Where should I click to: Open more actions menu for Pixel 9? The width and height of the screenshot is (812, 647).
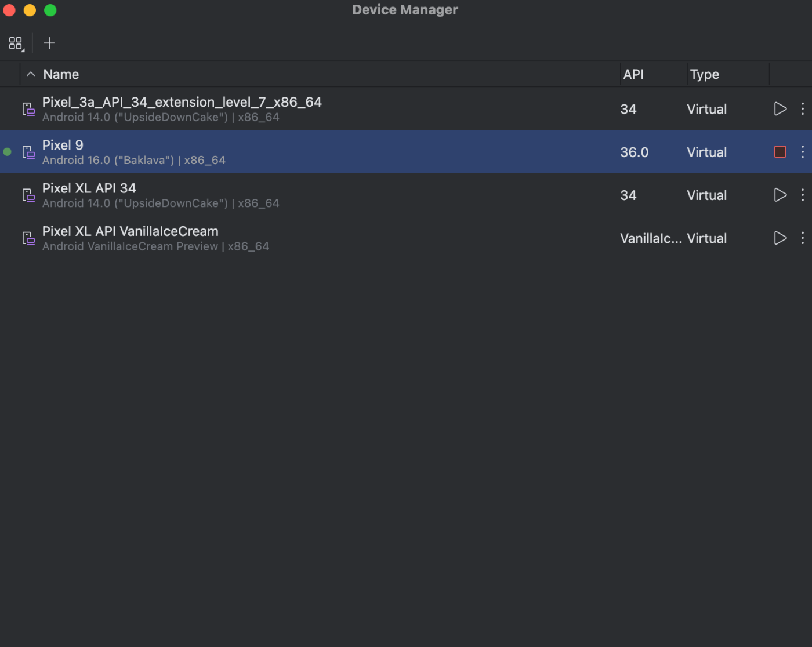(803, 152)
